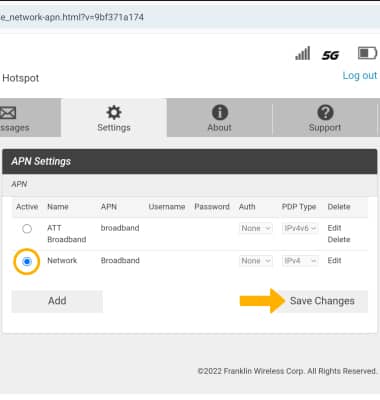
Task: Edit the Network APN entry
Action: [x=334, y=261]
